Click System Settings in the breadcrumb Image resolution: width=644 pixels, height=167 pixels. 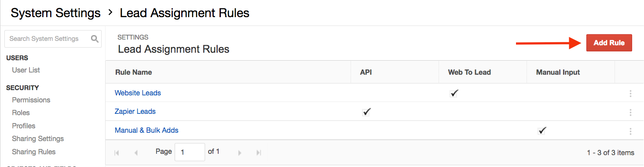56,13
